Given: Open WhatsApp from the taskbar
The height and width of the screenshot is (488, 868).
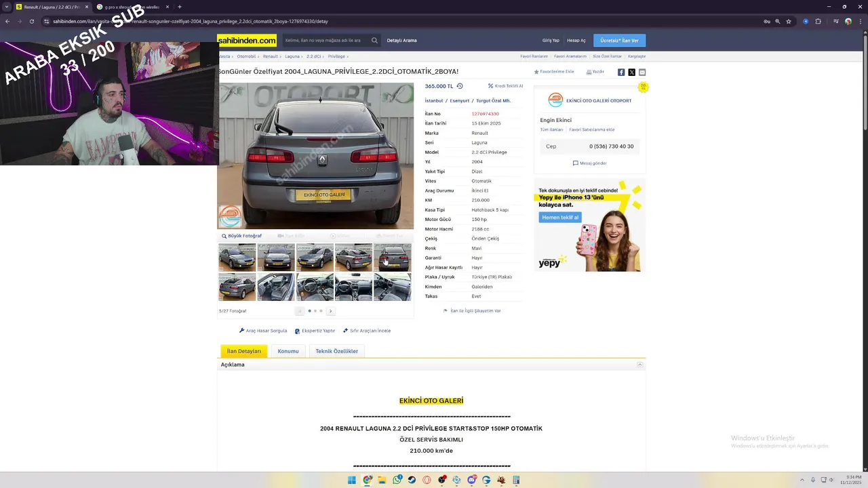Looking at the screenshot, I should pos(397,480).
